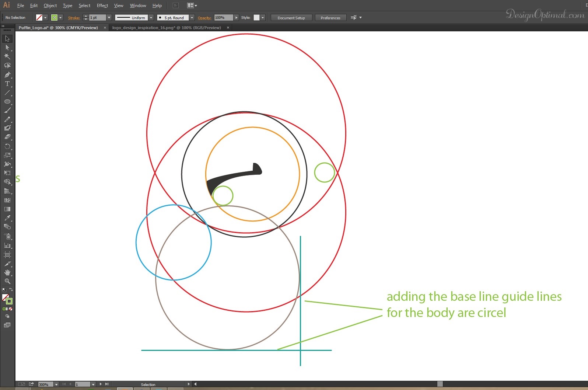Open stroke color dropdown in control bar
588x390 pixels.
coord(60,18)
